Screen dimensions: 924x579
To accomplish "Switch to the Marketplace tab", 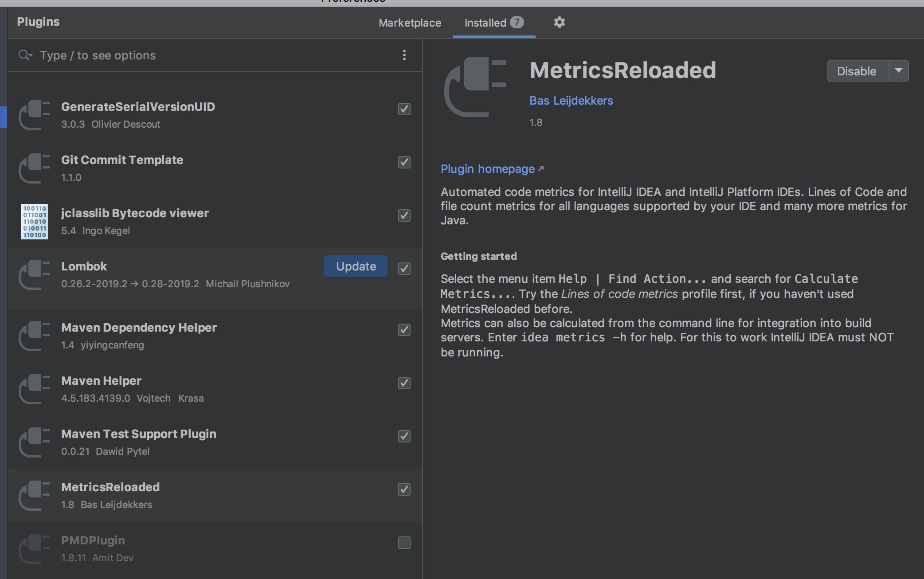I will click(x=410, y=23).
